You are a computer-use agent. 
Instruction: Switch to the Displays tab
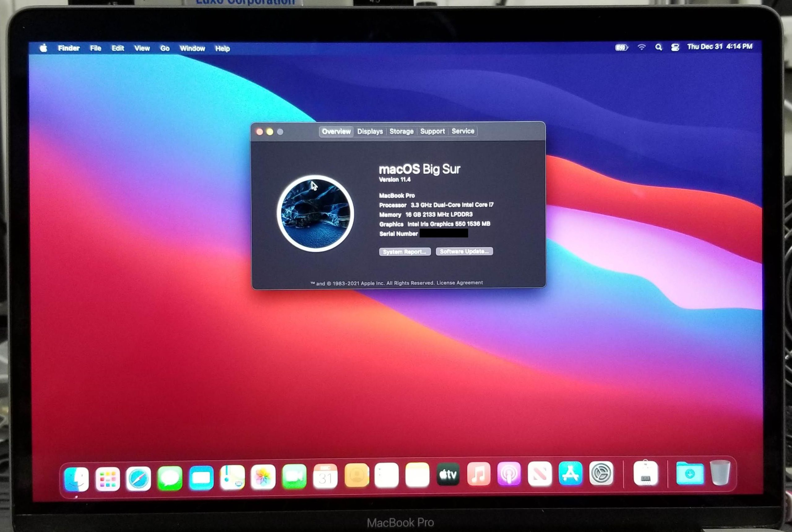click(370, 131)
